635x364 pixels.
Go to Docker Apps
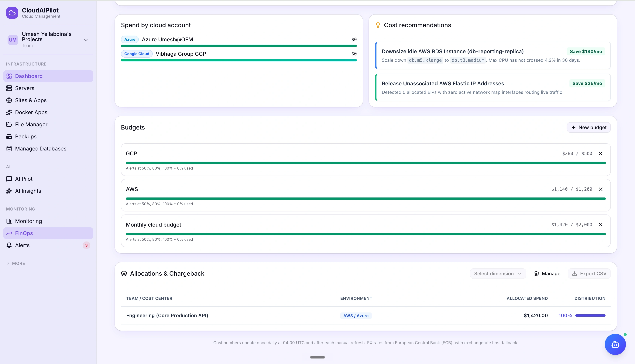click(48, 112)
